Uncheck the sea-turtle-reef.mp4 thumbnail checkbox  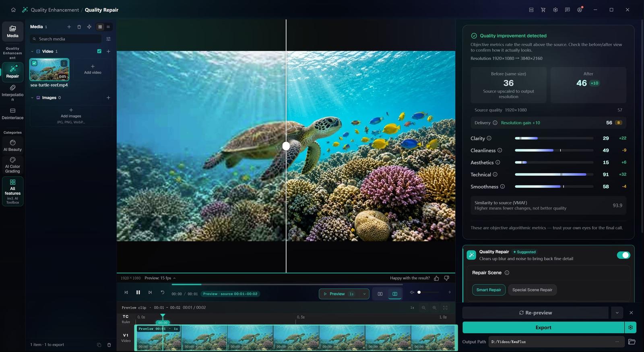click(34, 63)
